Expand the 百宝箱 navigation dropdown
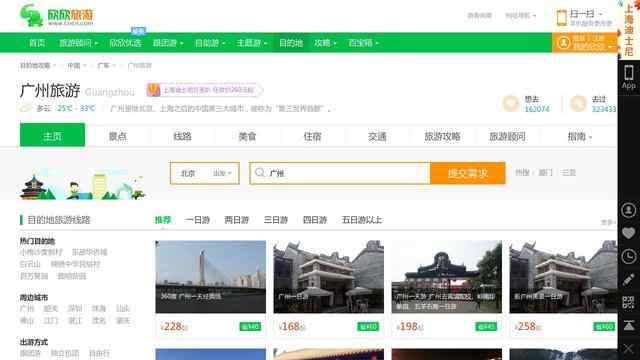 coord(363,43)
